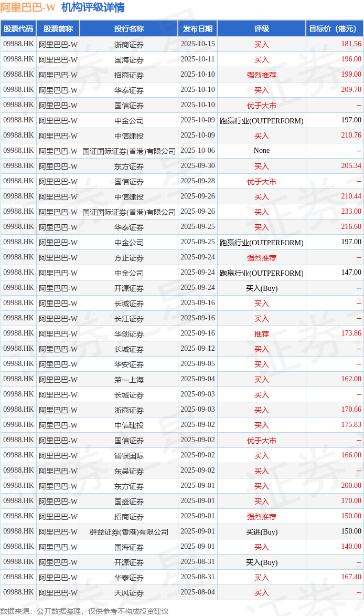364x616 pixels.
Task: Select the date 2025-10-11
Action: (198, 59)
